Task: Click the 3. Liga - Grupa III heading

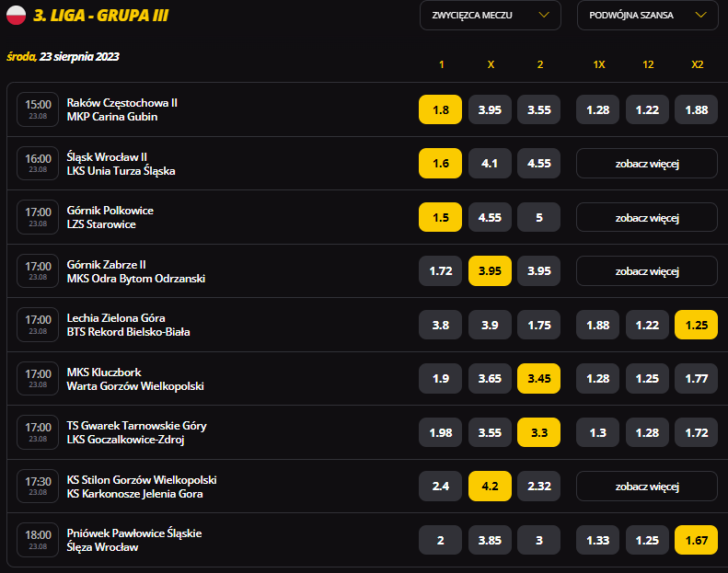Action: [x=101, y=16]
